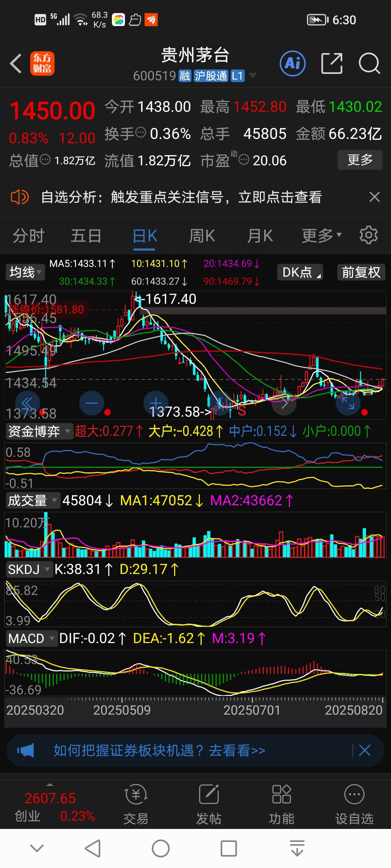391x868 pixels.
Task: Toggle the 前复权 adjustment button
Action: pos(361,272)
